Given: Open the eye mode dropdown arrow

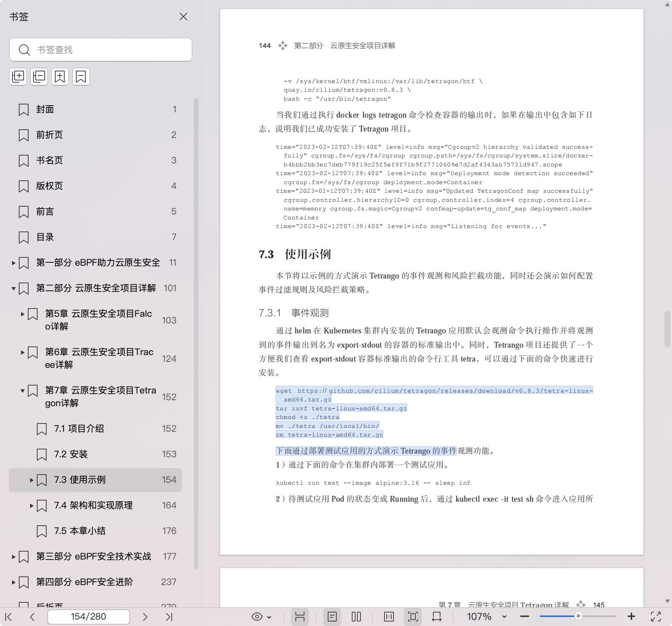Looking at the screenshot, I should 269,617.
